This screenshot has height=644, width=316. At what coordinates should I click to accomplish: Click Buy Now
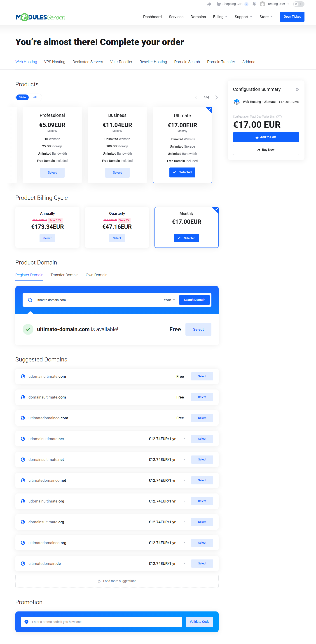(266, 150)
